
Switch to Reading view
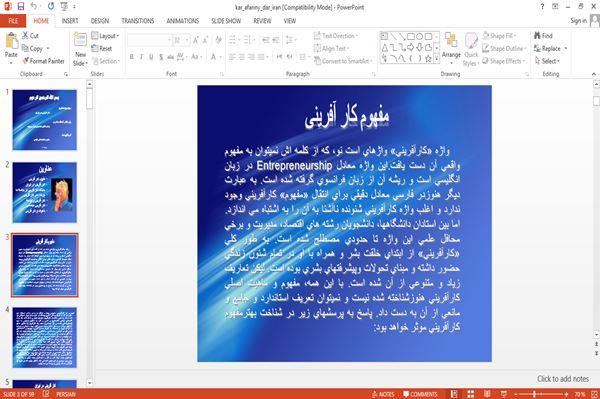pyautogui.click(x=487, y=394)
